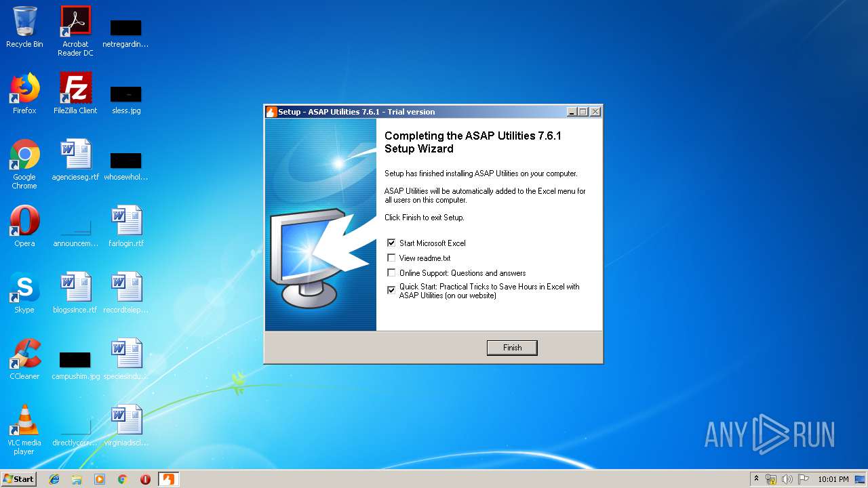Minimize the ASAP Utilities Setup window
Viewport: 868px width, 488px height.
[572, 112]
